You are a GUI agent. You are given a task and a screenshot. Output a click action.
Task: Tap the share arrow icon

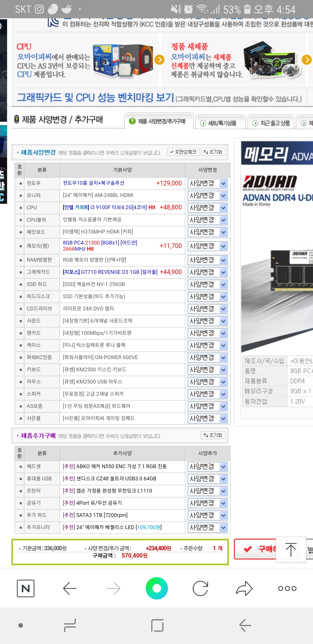pos(244,588)
